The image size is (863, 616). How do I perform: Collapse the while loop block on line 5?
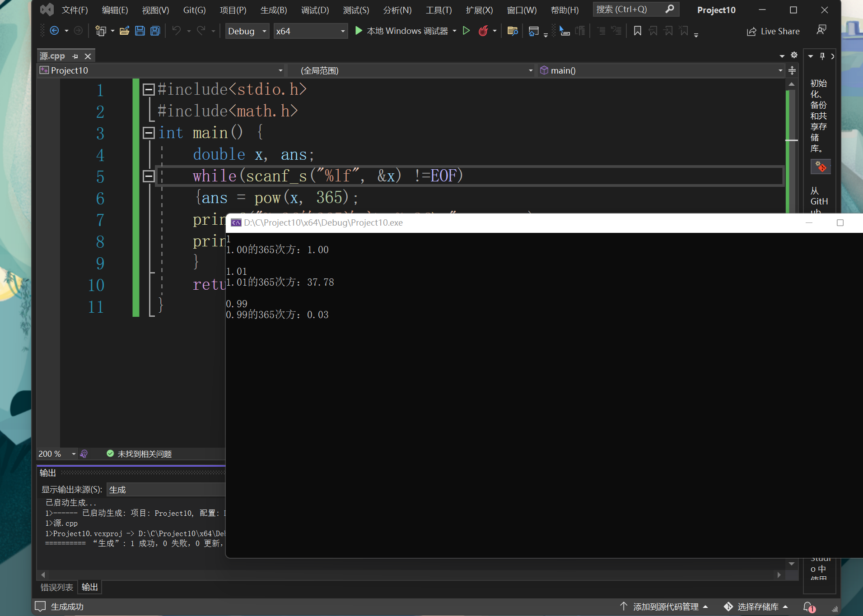point(149,176)
